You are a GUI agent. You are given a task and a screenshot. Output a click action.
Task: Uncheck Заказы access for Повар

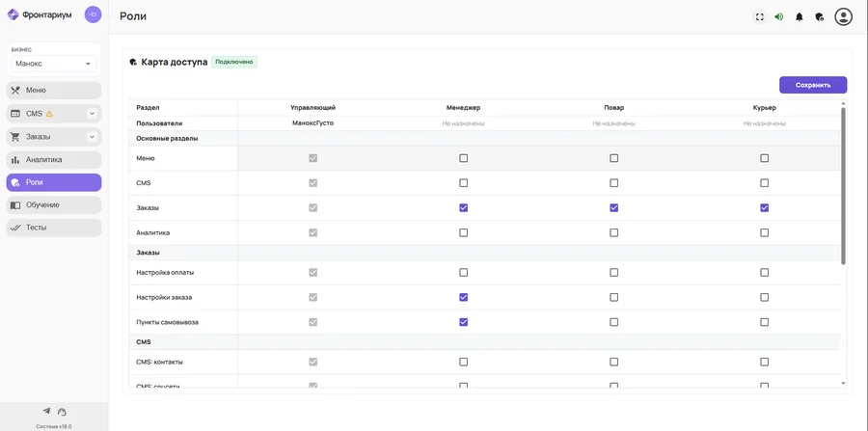coord(614,208)
